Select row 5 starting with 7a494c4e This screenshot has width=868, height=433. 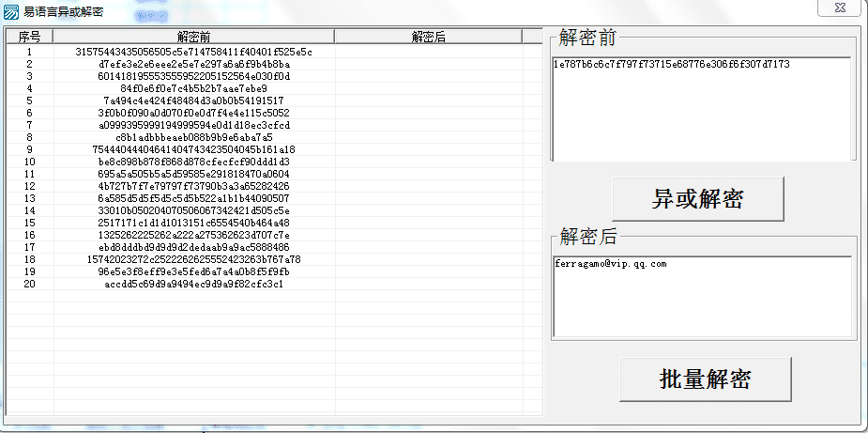[x=193, y=101]
